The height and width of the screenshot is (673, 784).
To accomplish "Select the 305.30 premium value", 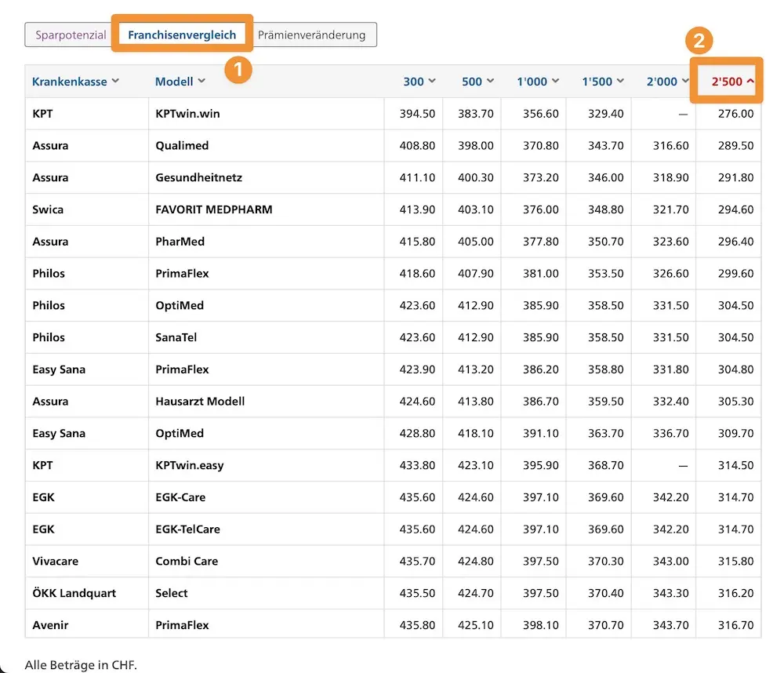I will [735, 402].
